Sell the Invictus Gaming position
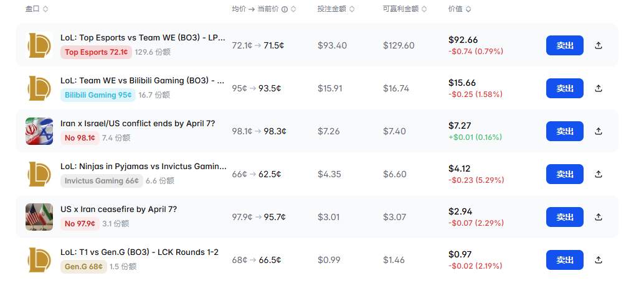This screenshot has height=291, width=644. pyautogui.click(x=565, y=174)
